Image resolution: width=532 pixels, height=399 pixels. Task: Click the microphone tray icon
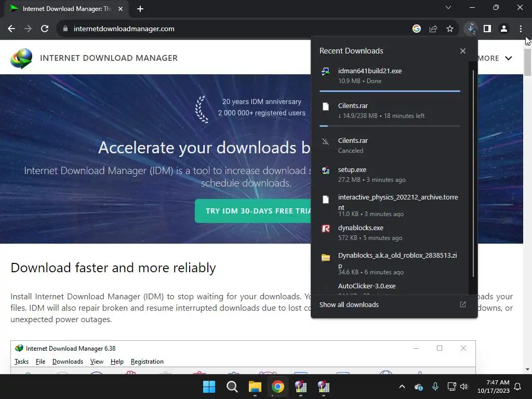pyautogui.click(x=435, y=387)
